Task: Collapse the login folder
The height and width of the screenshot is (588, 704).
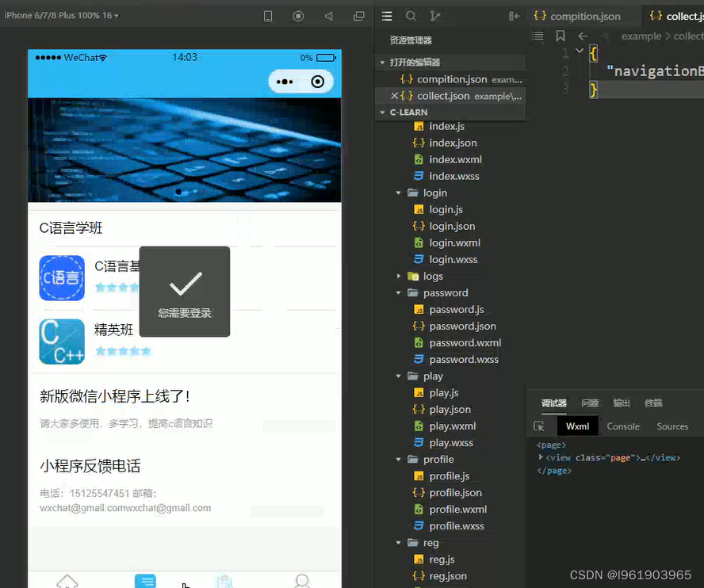Action: click(x=398, y=193)
